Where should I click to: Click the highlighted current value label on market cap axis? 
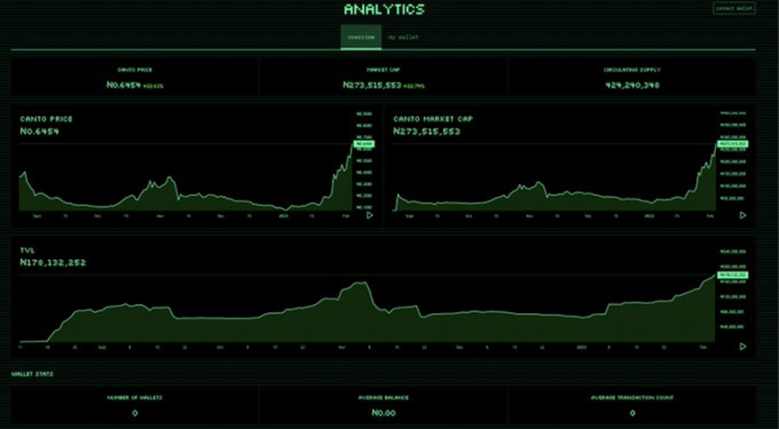pyautogui.click(x=733, y=144)
